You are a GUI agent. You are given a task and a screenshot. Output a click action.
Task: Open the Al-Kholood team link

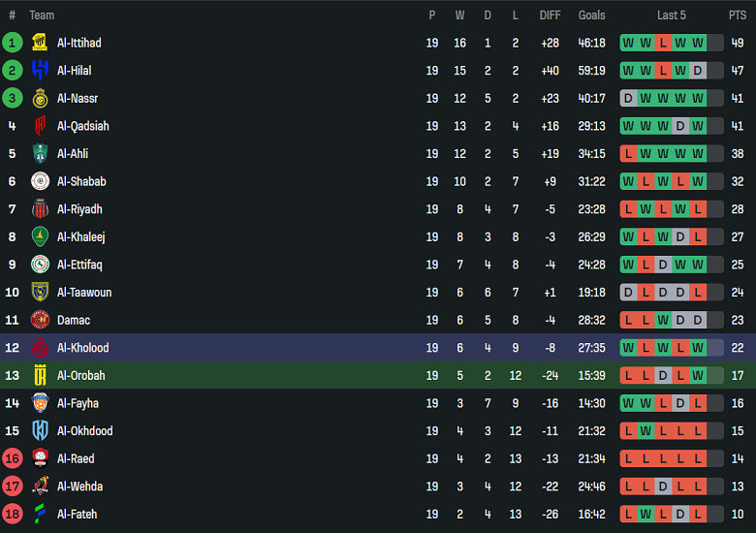[82, 348]
